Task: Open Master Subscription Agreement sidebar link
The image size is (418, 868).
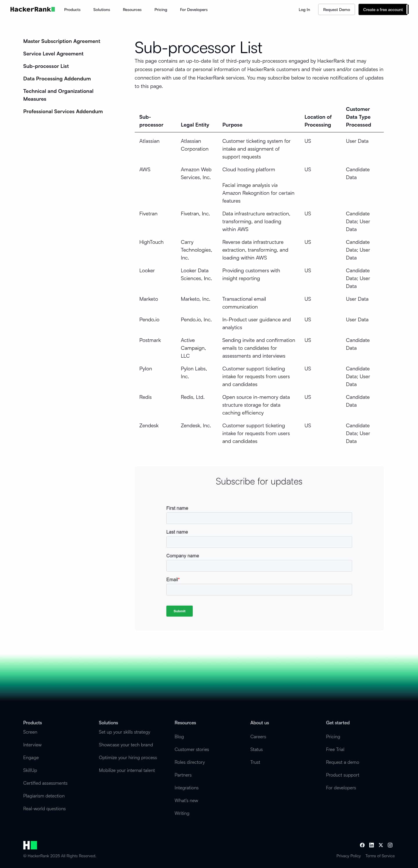Action: tap(62, 41)
